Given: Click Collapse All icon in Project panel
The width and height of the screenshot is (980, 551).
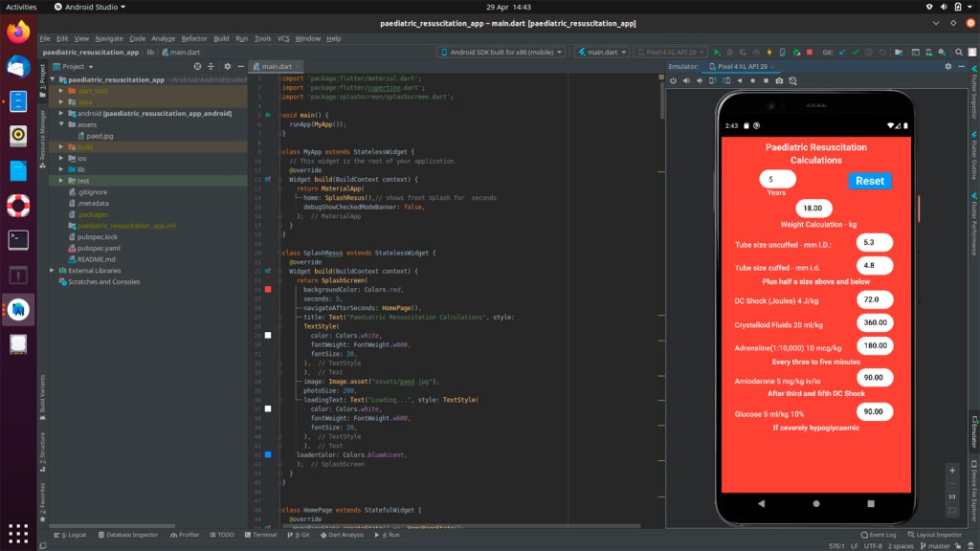Looking at the screenshot, I should pyautogui.click(x=211, y=67).
